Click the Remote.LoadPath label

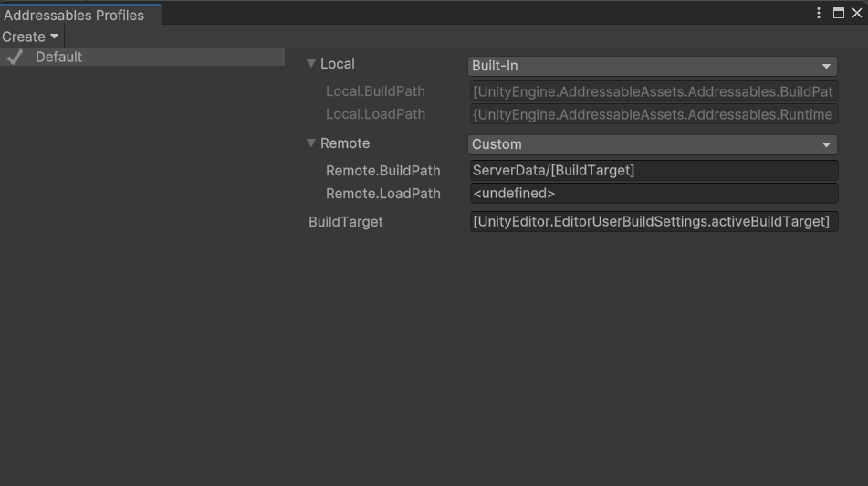tap(382, 194)
